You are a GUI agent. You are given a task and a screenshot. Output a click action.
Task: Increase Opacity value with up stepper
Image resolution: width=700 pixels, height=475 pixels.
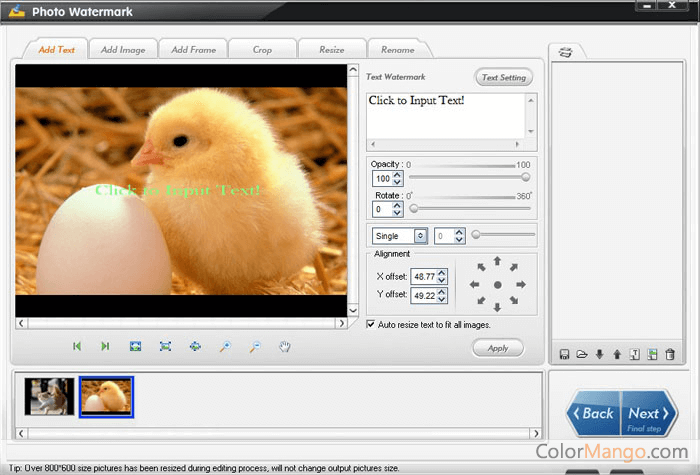pyautogui.click(x=397, y=174)
